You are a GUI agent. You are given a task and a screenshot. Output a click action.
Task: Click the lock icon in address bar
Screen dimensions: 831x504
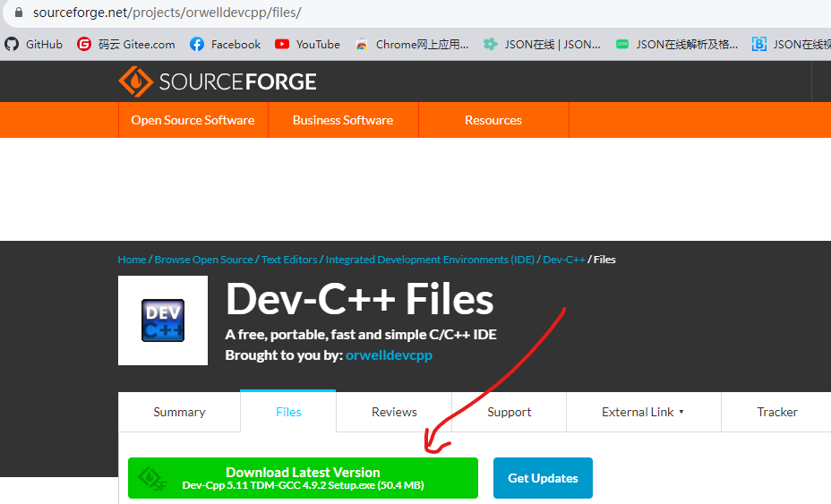coord(19,13)
